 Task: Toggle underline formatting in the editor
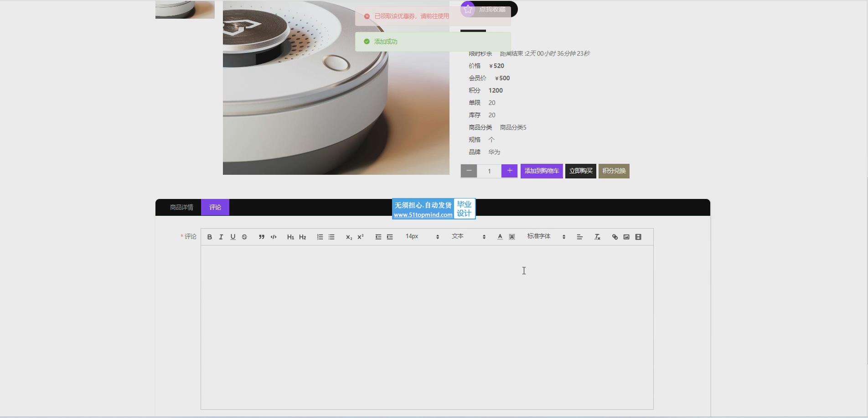pyautogui.click(x=233, y=237)
